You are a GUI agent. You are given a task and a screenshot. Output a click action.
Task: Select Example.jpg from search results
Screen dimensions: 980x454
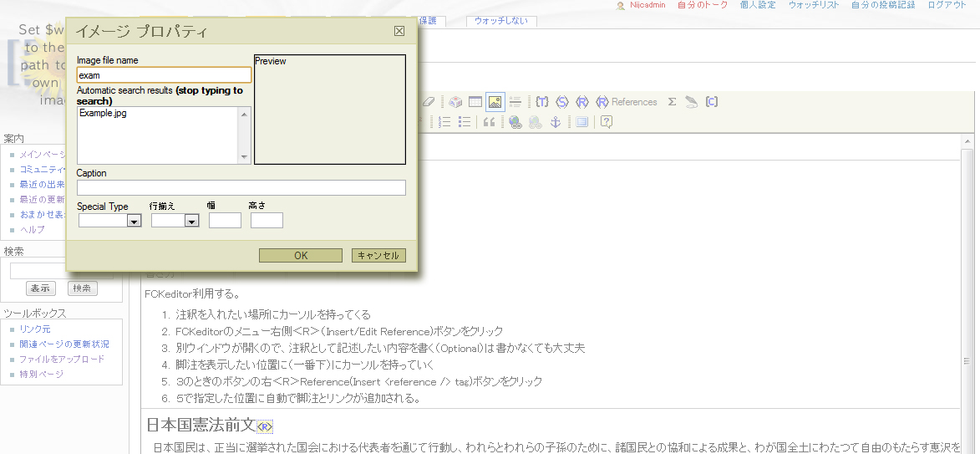click(103, 113)
